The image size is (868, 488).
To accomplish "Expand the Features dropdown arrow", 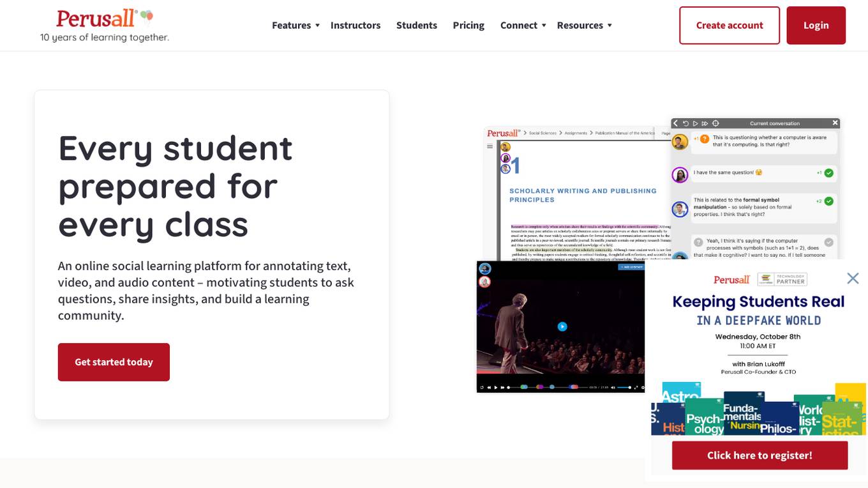I will tap(317, 26).
